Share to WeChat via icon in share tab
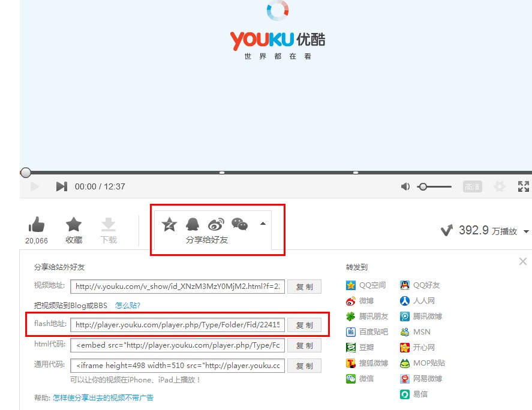The height and width of the screenshot is (410, 532). [x=239, y=224]
